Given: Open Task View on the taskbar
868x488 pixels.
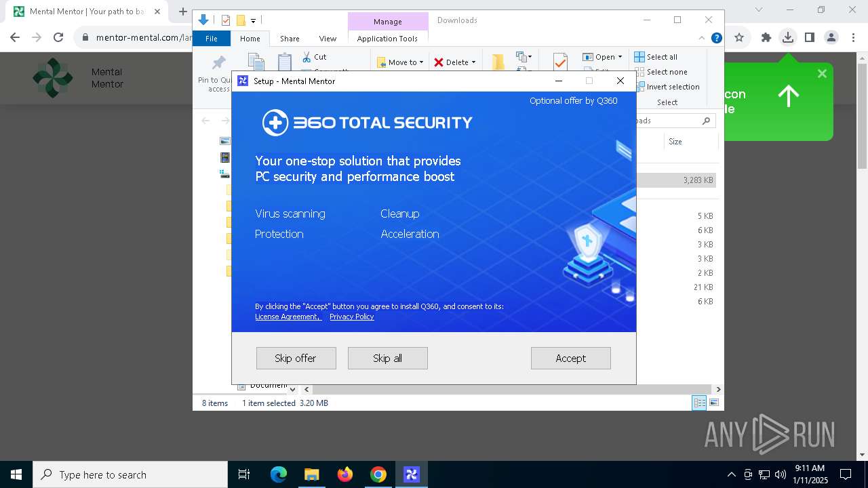Looking at the screenshot, I should 244,474.
